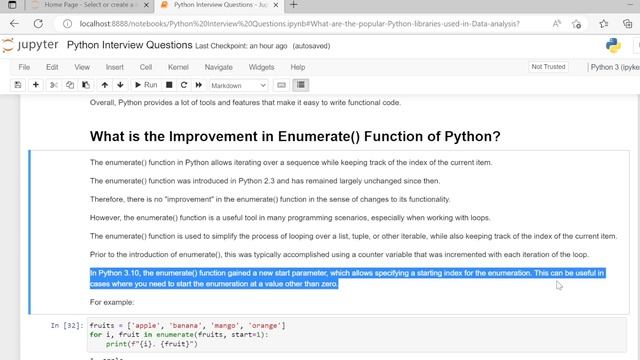Click the Jupyter logo

[30, 45]
